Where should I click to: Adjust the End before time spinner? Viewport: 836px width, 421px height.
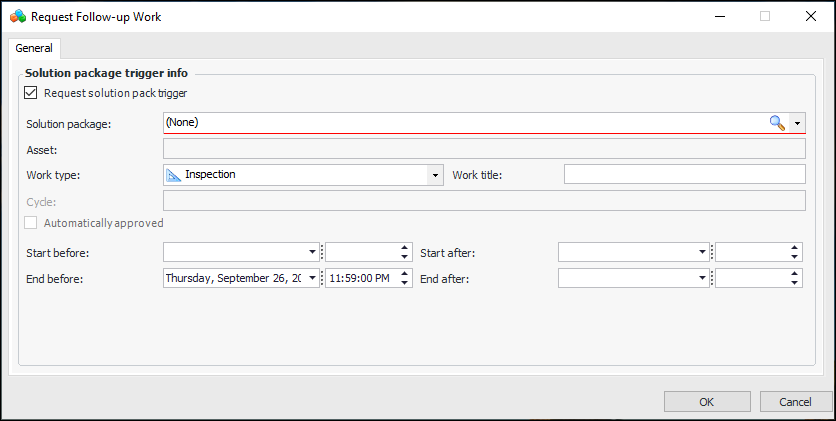click(x=404, y=278)
